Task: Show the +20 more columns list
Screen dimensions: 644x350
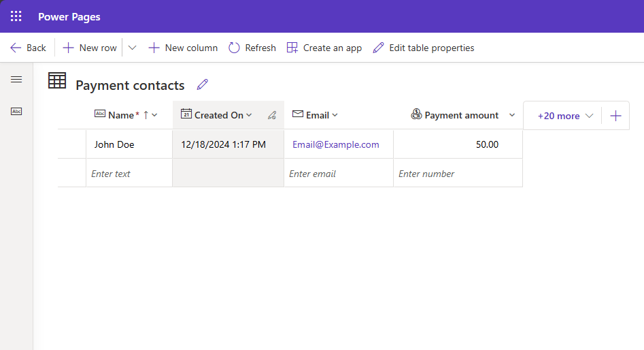Action: pyautogui.click(x=565, y=116)
